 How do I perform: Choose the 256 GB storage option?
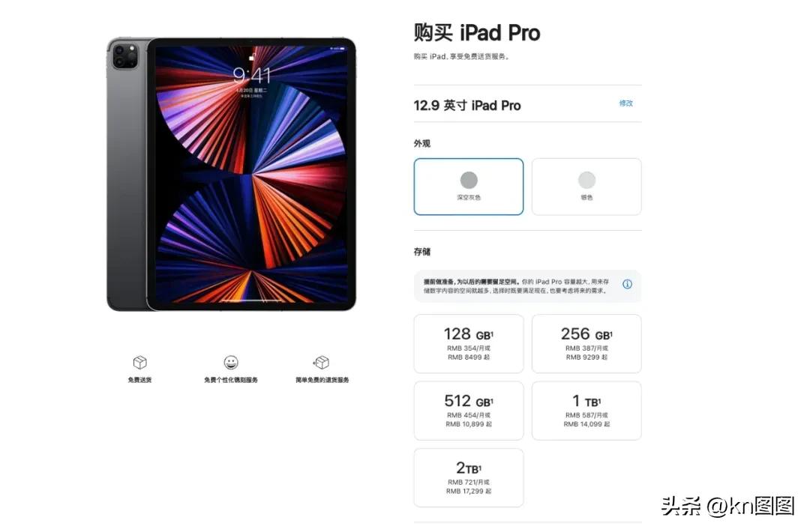[x=586, y=344]
